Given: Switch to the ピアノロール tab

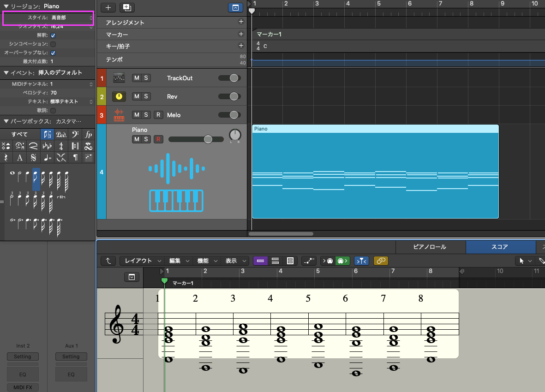Looking at the screenshot, I should coord(430,247).
